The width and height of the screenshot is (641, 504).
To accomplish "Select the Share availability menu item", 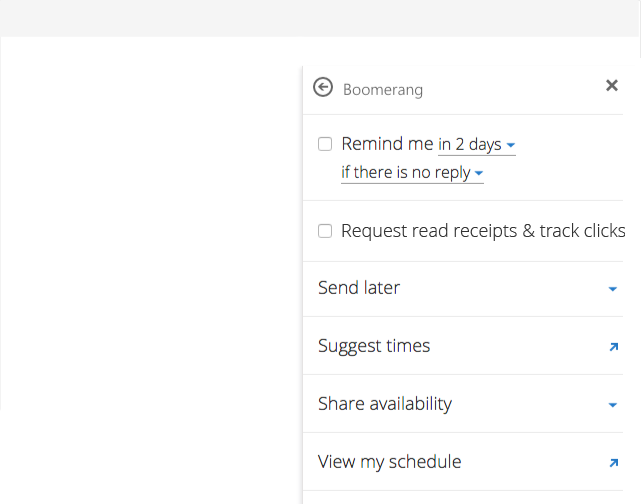I will 463,404.
